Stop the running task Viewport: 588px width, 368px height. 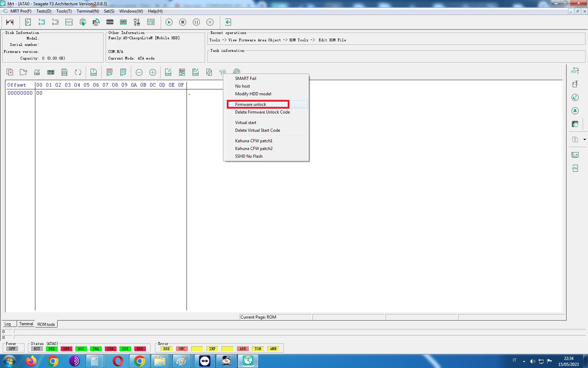(183, 22)
